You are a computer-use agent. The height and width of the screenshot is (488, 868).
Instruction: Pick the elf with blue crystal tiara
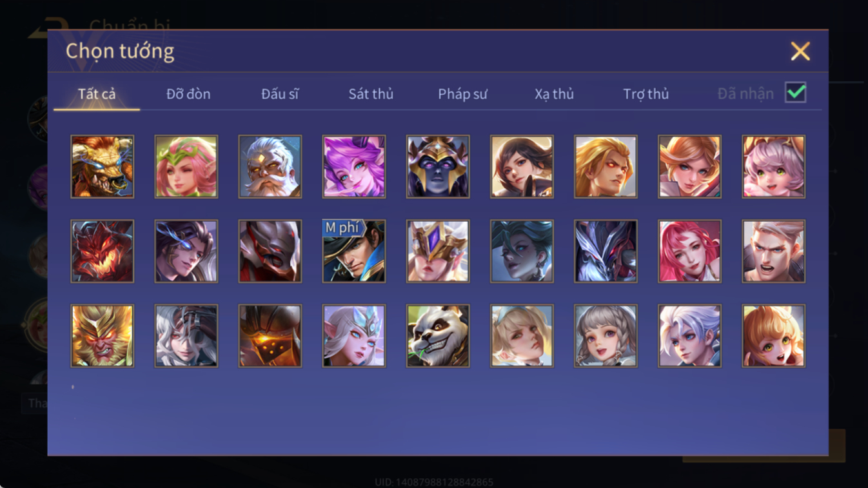coord(354,336)
